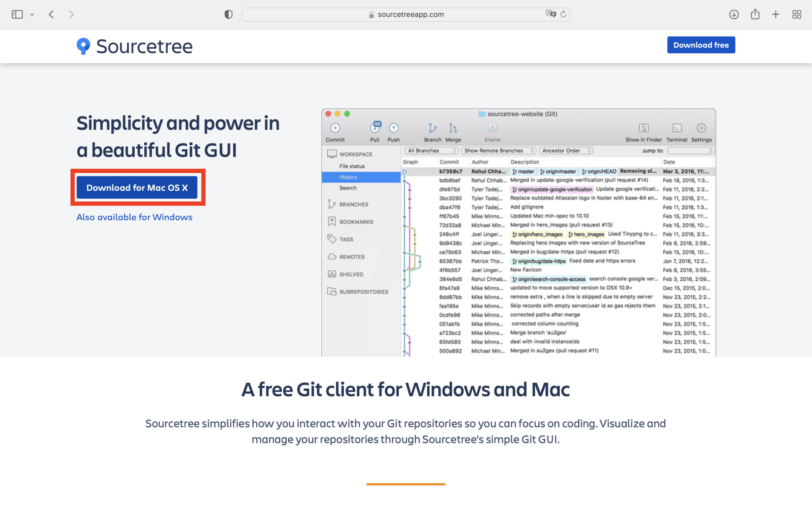Screen dimensions: 812x508
Task: Toggle the Safari sidebar button
Action: click(17, 15)
